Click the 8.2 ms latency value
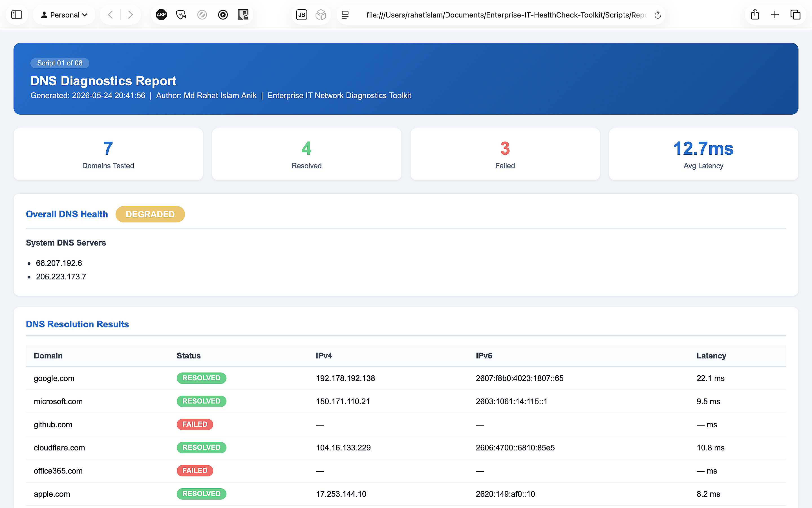The image size is (812, 508). (x=708, y=494)
